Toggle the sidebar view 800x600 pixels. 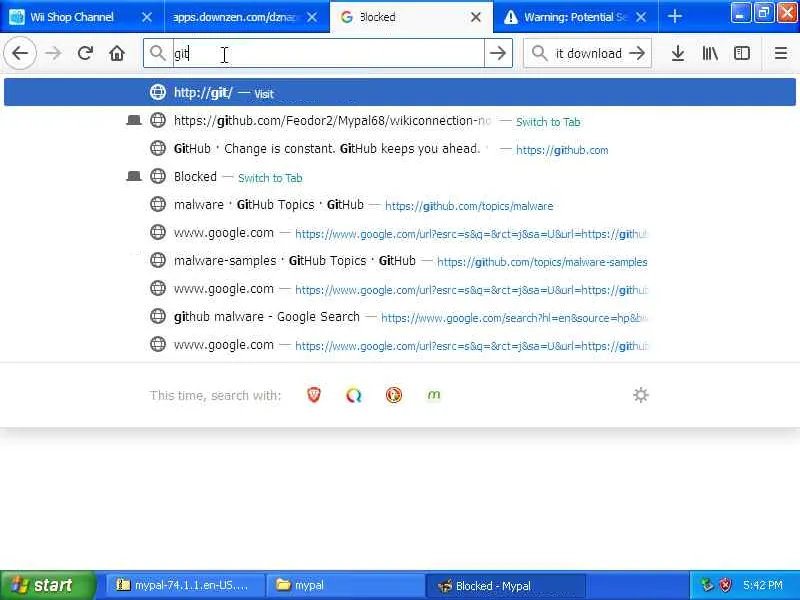(x=741, y=53)
